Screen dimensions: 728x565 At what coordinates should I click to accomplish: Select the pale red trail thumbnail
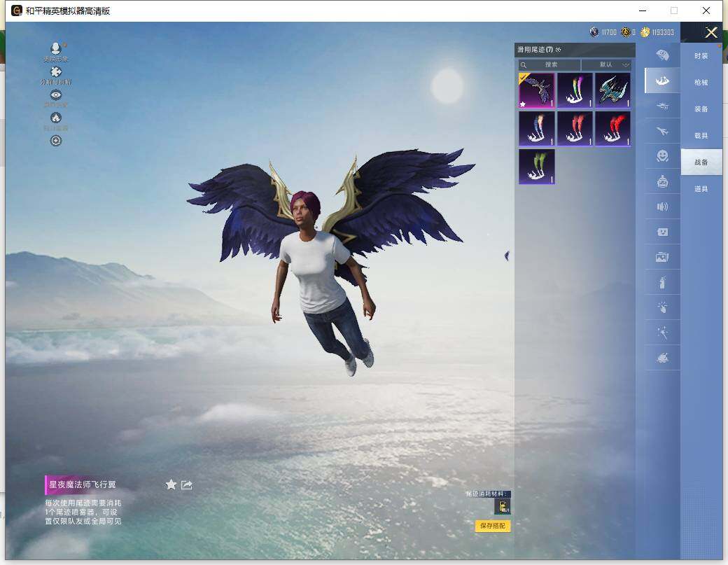575,128
